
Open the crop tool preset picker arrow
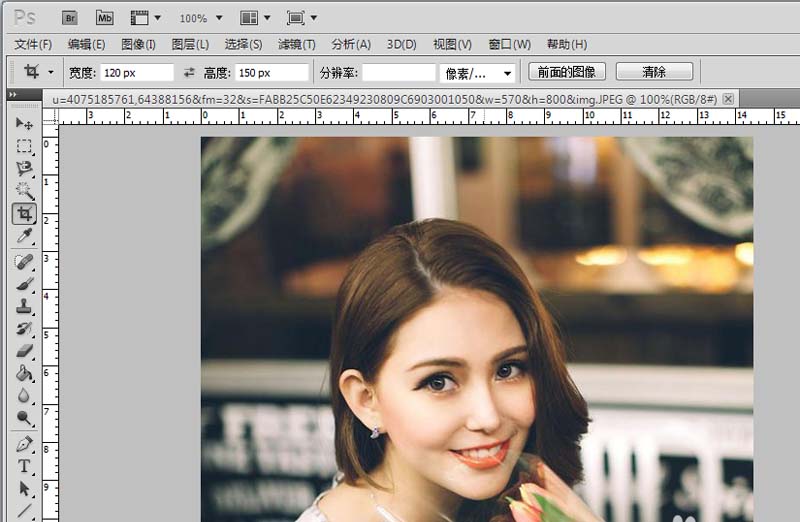(51, 72)
